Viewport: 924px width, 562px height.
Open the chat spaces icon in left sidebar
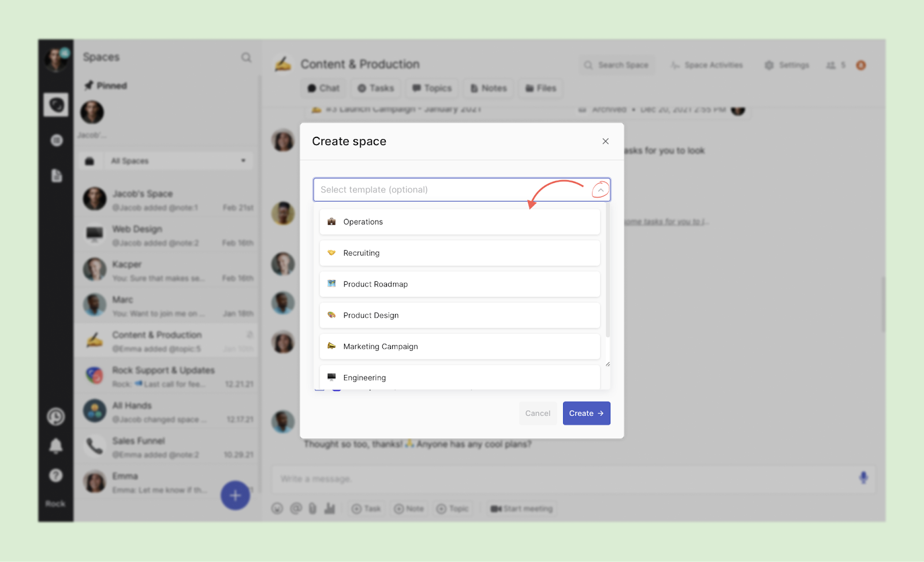(56, 105)
